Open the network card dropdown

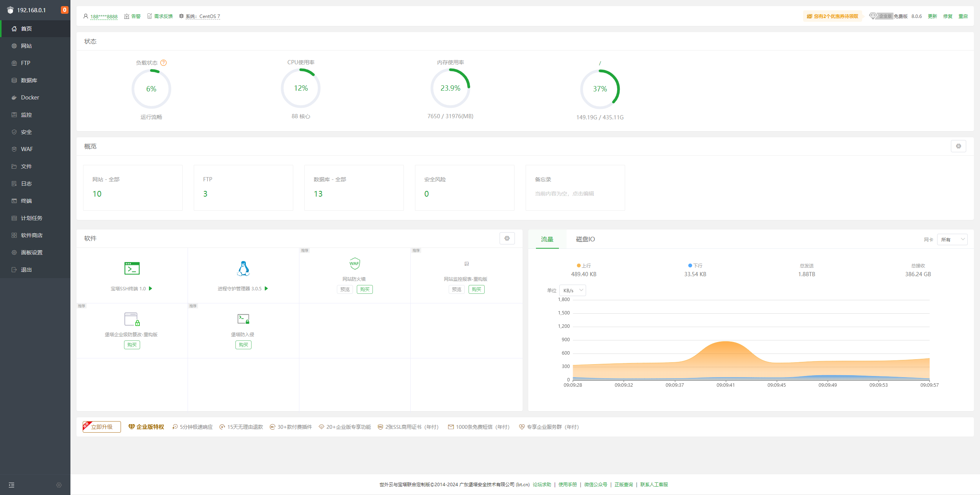click(952, 239)
